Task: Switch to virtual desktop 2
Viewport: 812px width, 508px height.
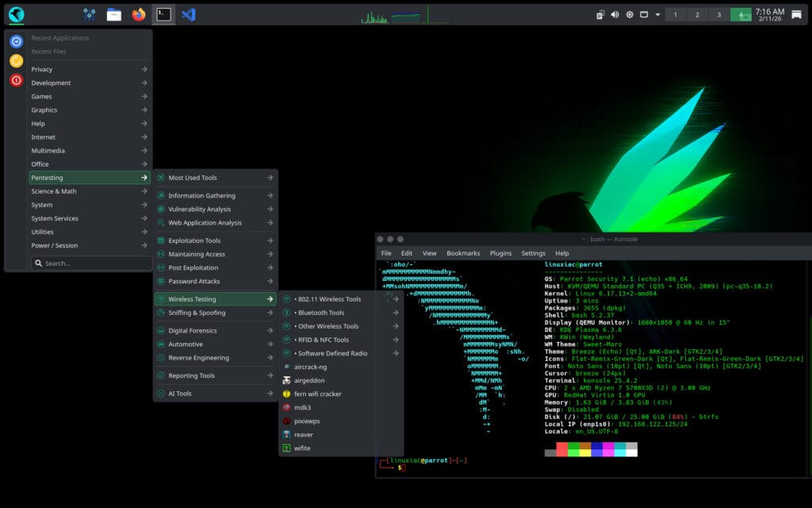Action: point(698,13)
